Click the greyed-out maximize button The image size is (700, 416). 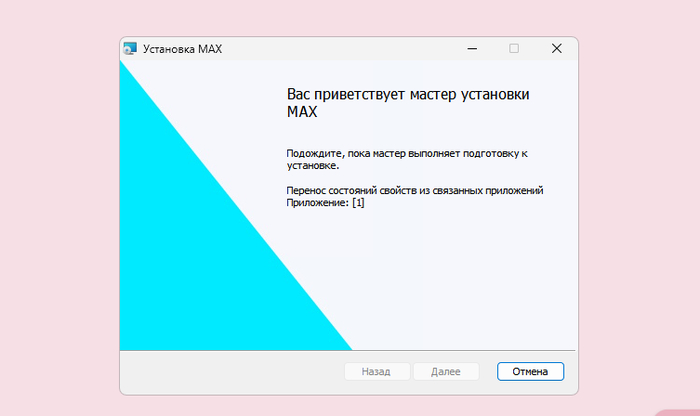click(514, 49)
